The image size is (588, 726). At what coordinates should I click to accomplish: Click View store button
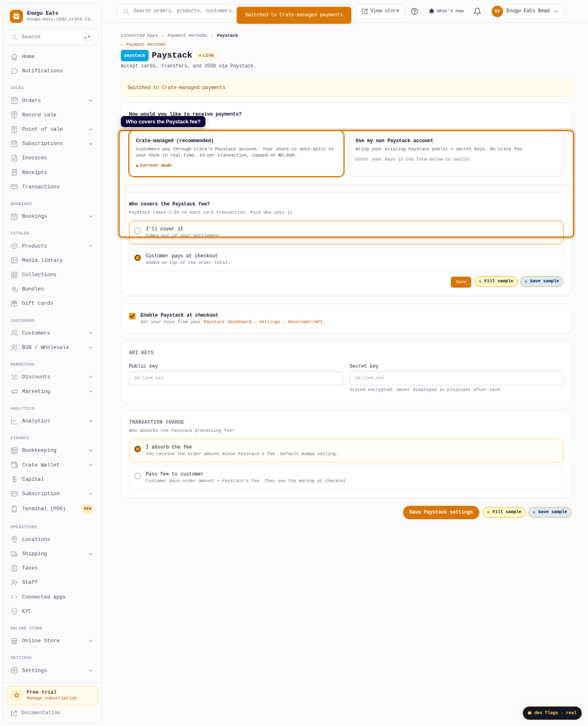coord(380,11)
